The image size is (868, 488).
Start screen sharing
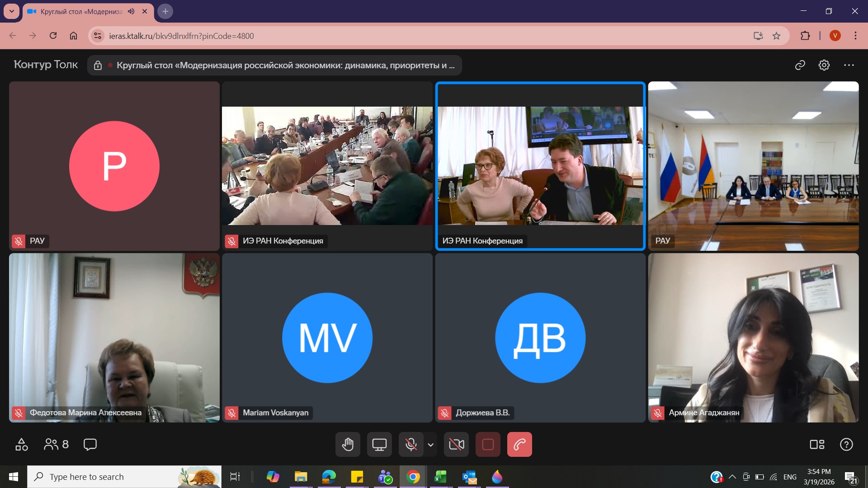coord(379,445)
